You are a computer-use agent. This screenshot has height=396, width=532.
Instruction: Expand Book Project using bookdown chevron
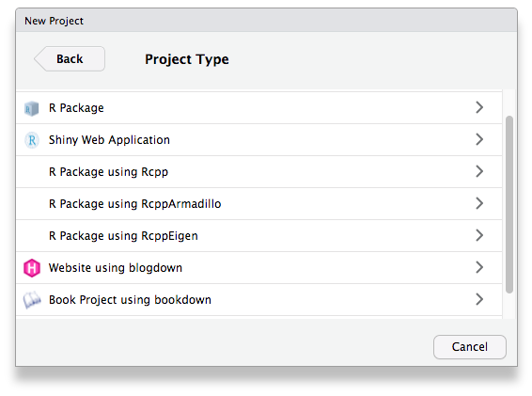pyautogui.click(x=479, y=299)
